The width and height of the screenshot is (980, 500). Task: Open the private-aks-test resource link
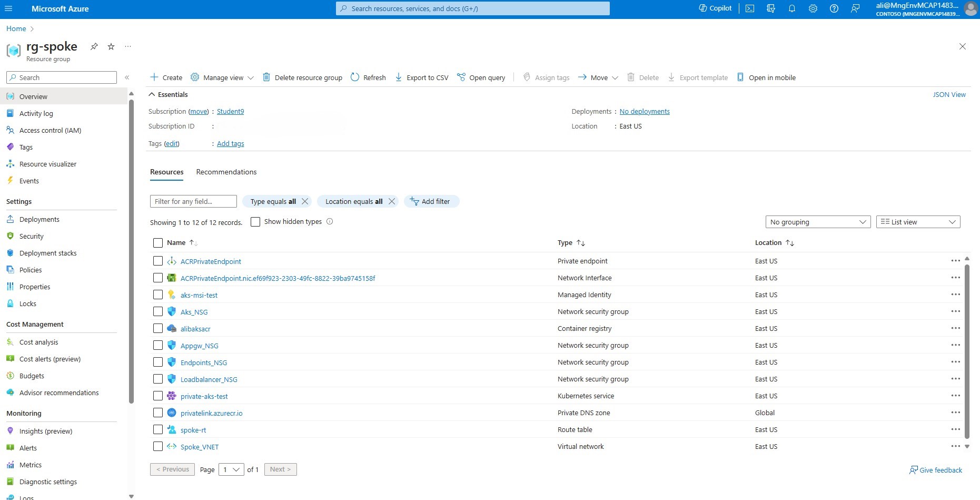[x=204, y=396]
